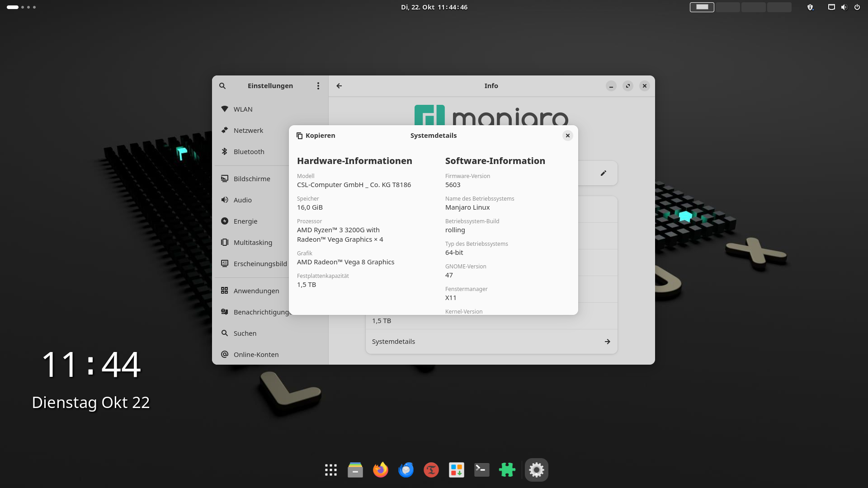
Task: Close the Systemdetails dialog
Action: (567, 136)
